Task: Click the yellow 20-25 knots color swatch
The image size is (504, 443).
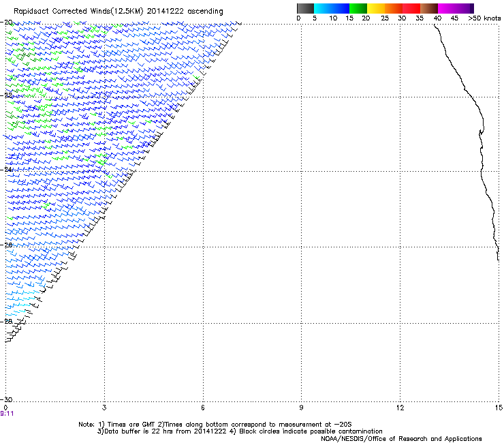Action: [376, 8]
